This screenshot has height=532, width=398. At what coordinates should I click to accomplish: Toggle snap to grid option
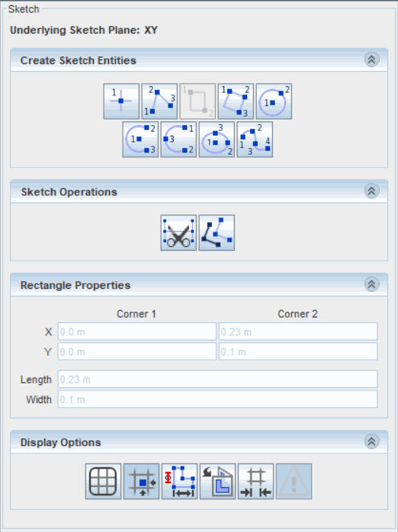tap(142, 482)
